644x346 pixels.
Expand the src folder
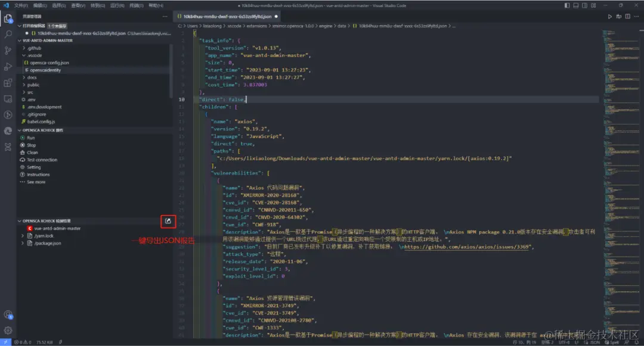coord(24,92)
